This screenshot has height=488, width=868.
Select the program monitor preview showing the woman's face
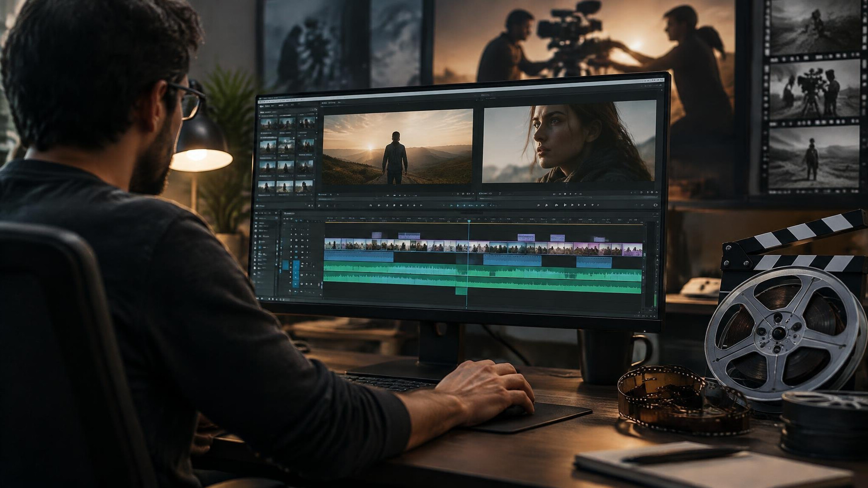[x=570, y=142]
